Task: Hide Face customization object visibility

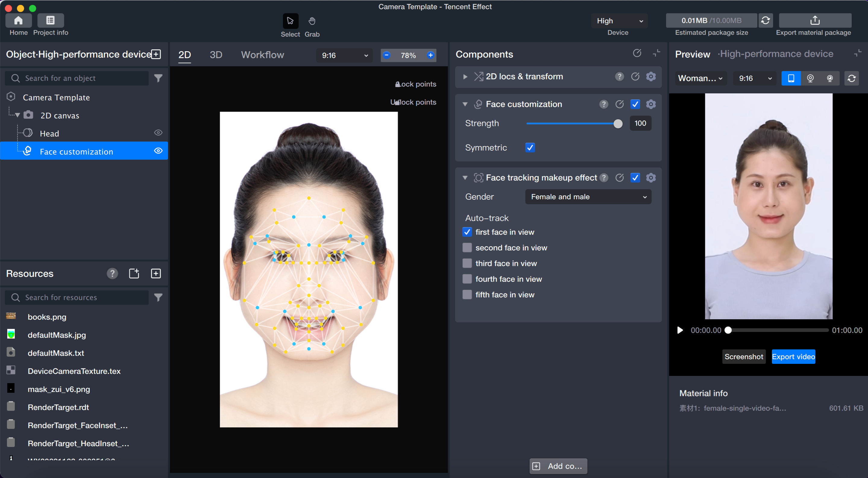Action: [158, 151]
